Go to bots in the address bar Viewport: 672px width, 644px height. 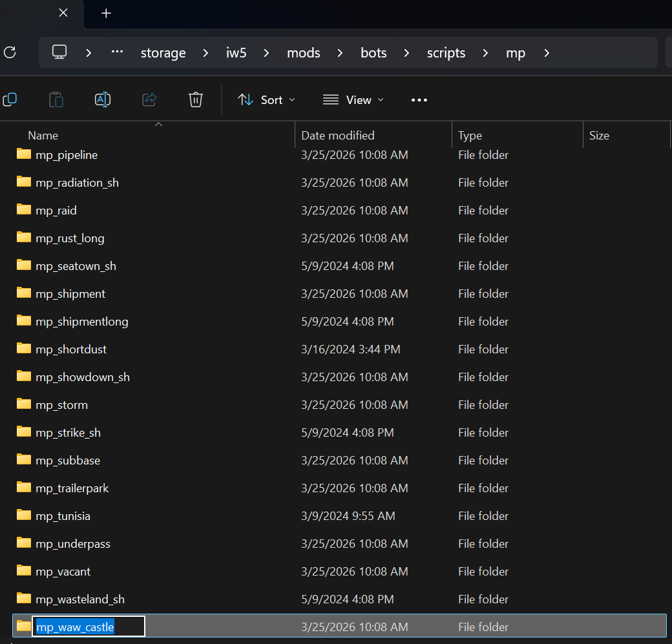tap(373, 53)
